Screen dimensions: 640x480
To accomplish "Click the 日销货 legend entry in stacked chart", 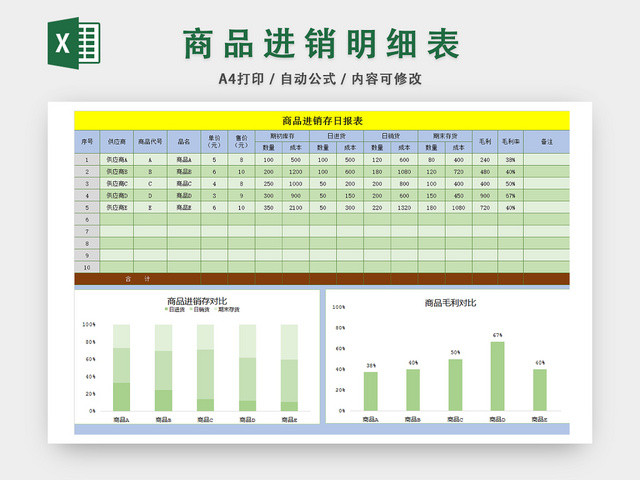I will point(200,310).
